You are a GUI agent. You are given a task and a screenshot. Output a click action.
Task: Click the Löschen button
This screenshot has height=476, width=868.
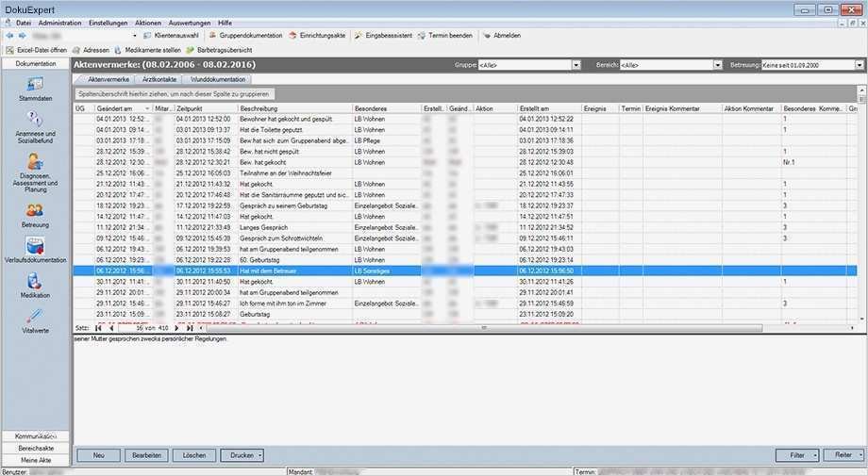point(194,455)
